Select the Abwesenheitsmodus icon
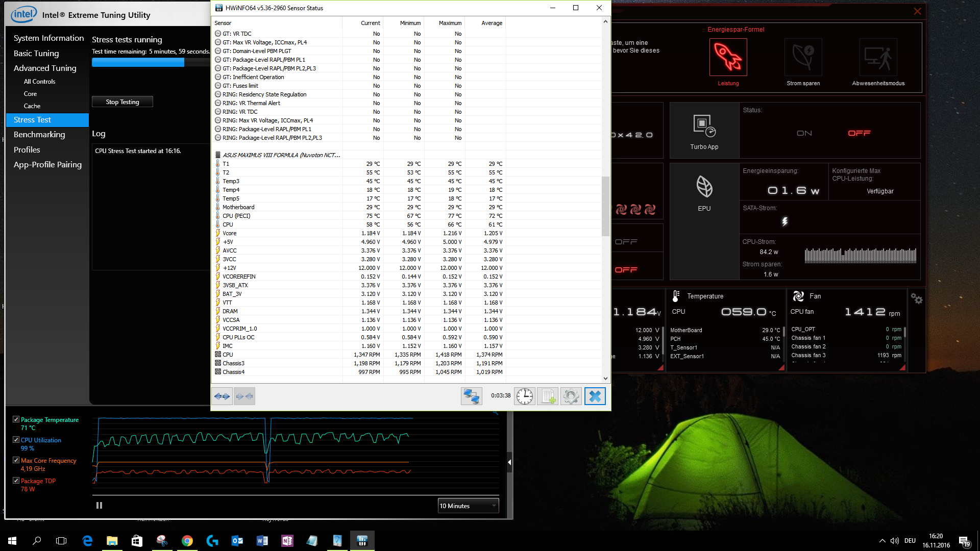 [x=878, y=57]
